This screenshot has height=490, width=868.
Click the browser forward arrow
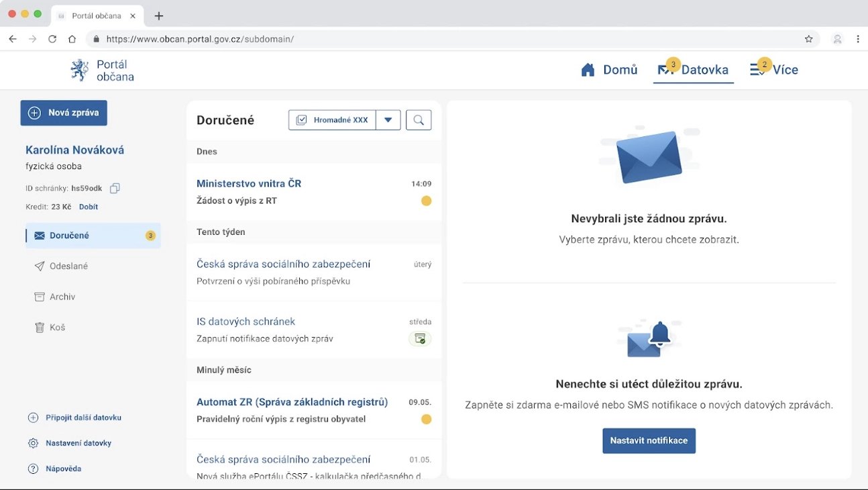[33, 39]
